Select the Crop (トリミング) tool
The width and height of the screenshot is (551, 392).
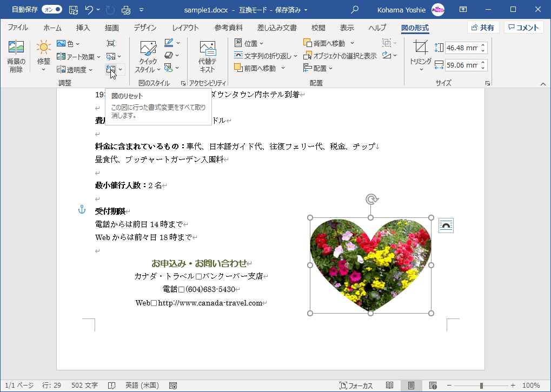420,54
